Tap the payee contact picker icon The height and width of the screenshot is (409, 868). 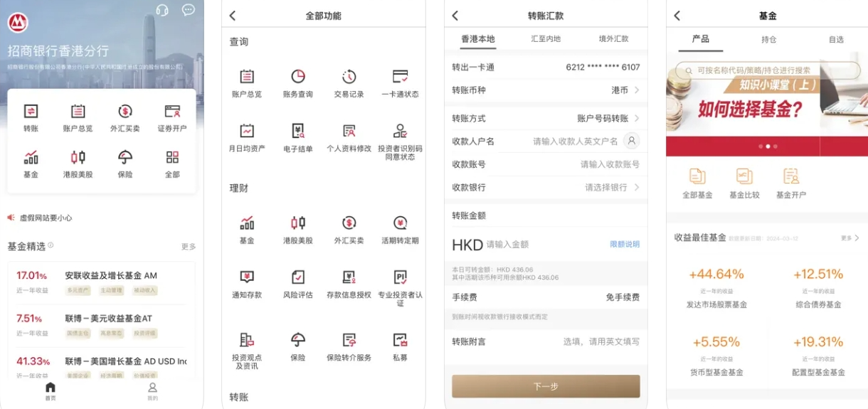631,141
